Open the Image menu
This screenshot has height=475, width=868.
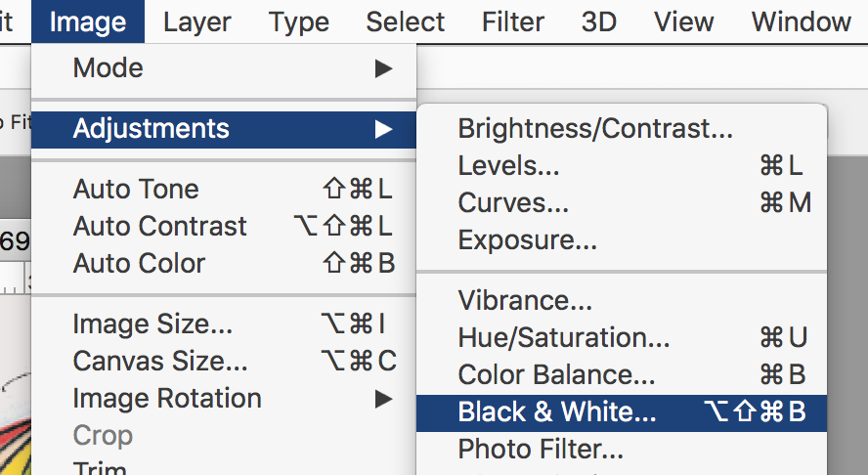[x=88, y=22]
